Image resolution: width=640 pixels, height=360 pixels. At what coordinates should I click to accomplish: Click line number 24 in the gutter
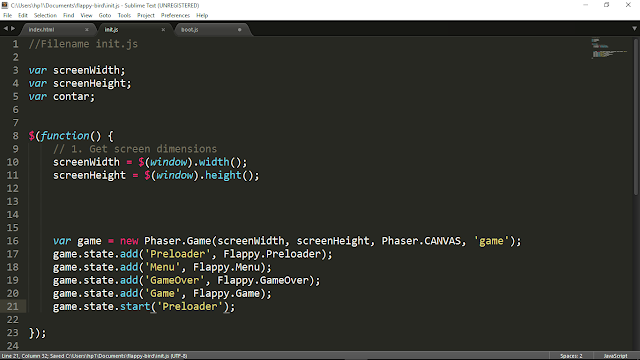(12, 346)
